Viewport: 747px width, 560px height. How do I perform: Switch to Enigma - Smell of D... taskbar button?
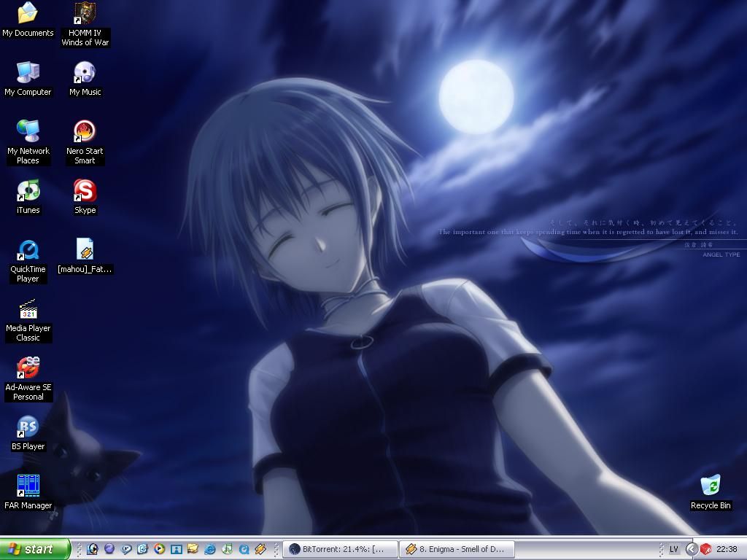[x=457, y=549]
